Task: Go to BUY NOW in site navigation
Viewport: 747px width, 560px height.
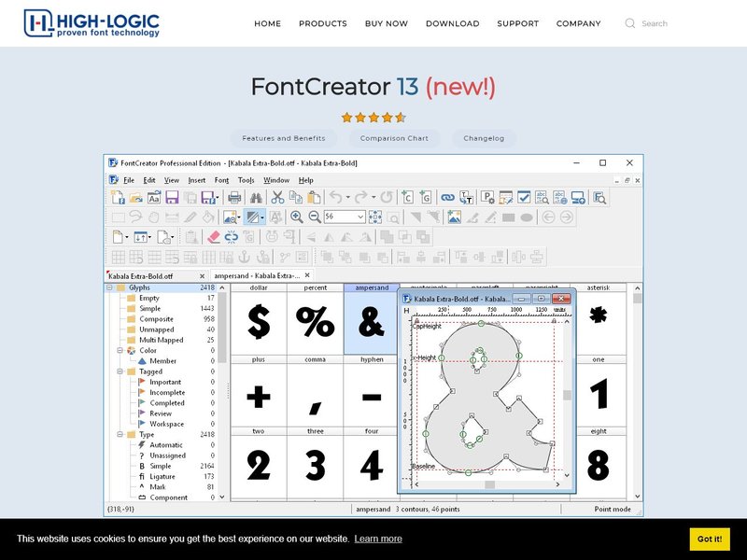Action: [x=387, y=23]
